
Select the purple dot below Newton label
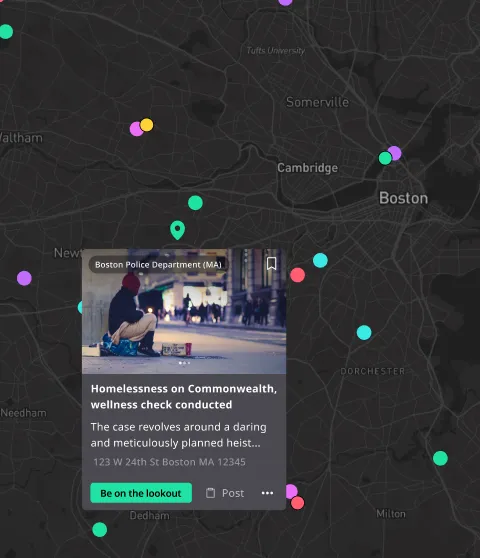point(24,278)
